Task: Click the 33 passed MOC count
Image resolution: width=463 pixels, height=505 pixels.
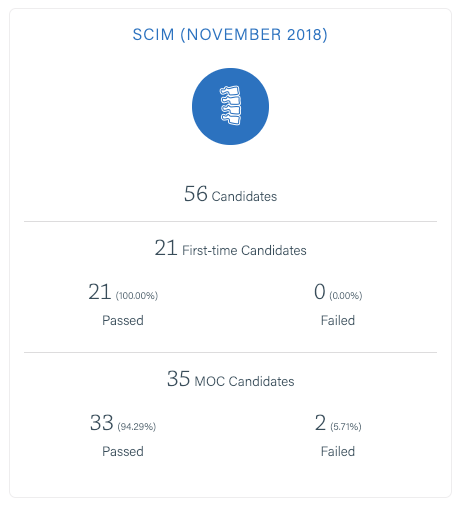Action: click(x=102, y=423)
